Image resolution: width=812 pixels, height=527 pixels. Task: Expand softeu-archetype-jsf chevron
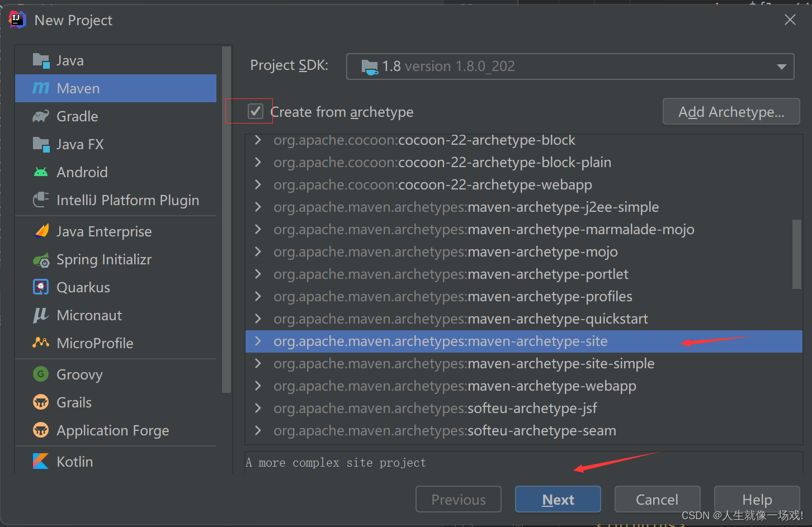tap(258, 408)
